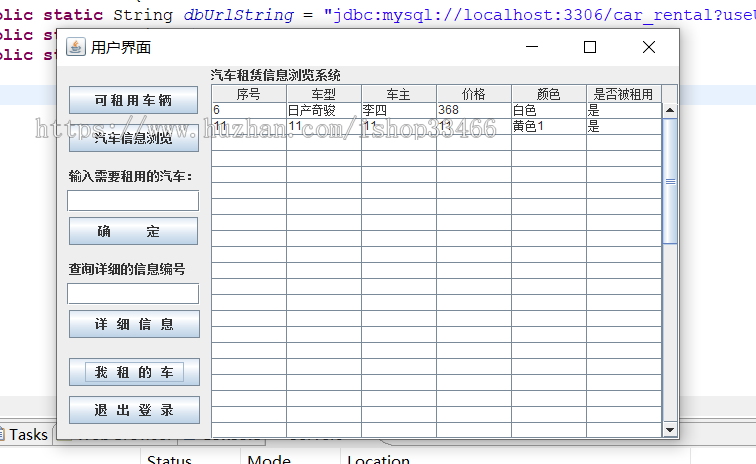Select the 李四 owner cell
The image size is (756, 464).
399,110
